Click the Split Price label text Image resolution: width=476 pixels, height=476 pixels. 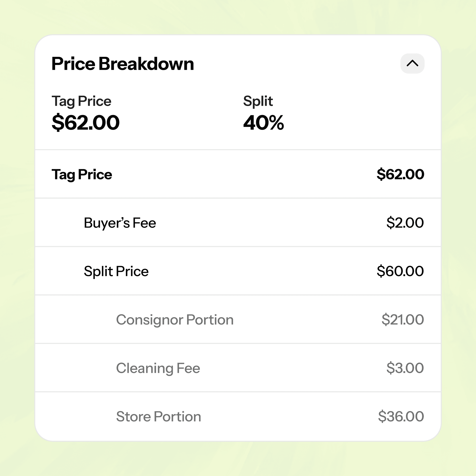point(116,271)
